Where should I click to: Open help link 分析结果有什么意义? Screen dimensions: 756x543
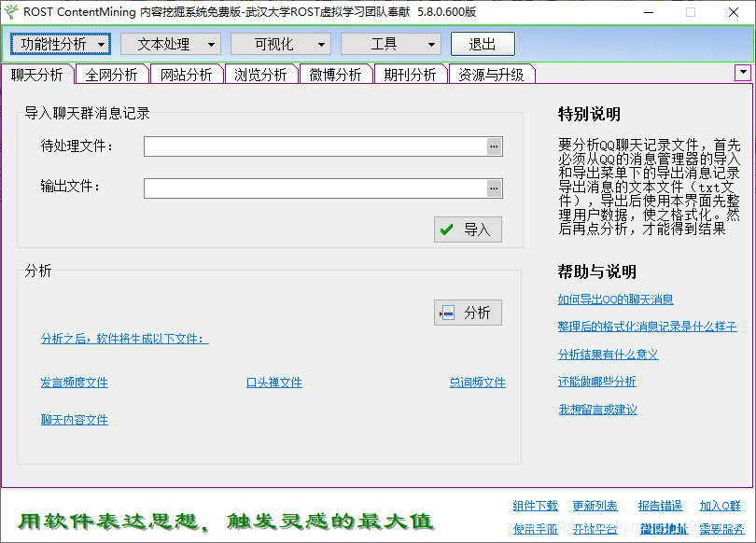(608, 355)
